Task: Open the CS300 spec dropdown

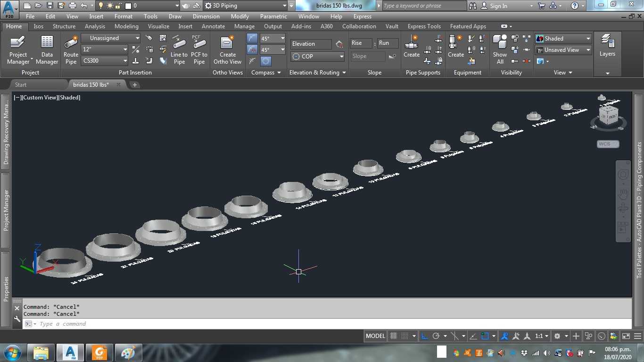Action: click(105, 60)
